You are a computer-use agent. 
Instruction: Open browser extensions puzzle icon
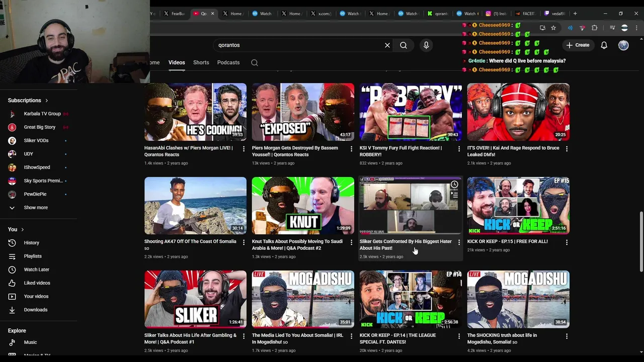tap(594, 28)
